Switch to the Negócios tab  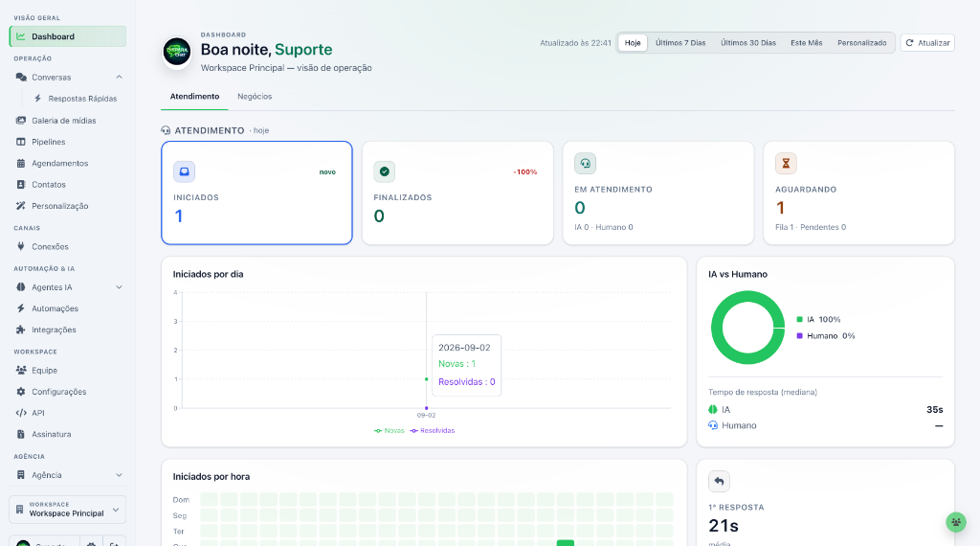(x=255, y=97)
